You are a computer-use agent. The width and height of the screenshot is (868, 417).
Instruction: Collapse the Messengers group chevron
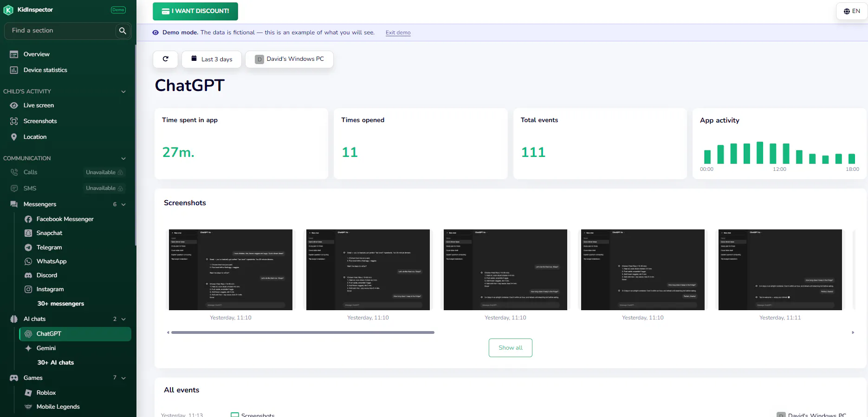point(123,204)
